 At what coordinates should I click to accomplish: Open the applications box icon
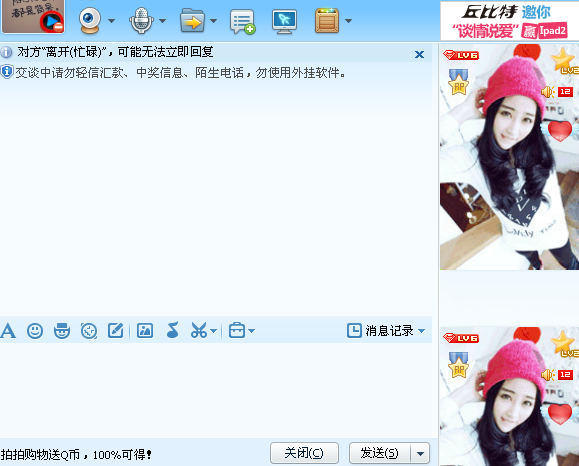pyautogui.click(x=327, y=21)
